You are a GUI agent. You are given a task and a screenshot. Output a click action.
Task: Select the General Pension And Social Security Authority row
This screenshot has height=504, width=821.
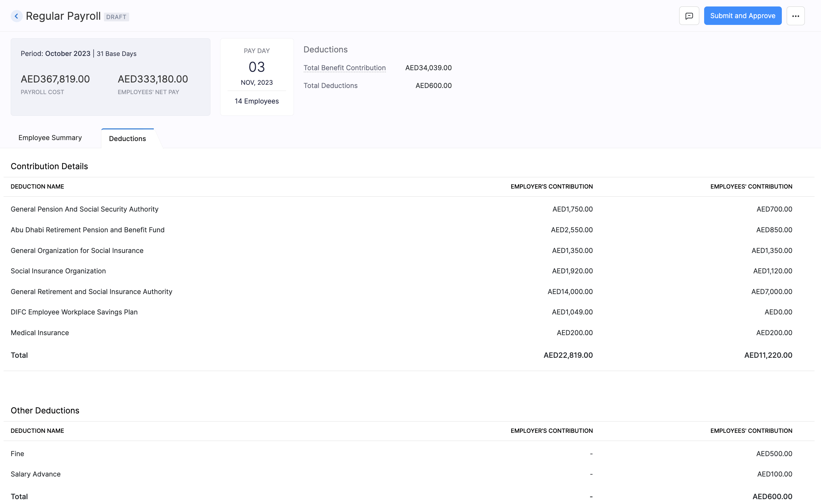84,209
